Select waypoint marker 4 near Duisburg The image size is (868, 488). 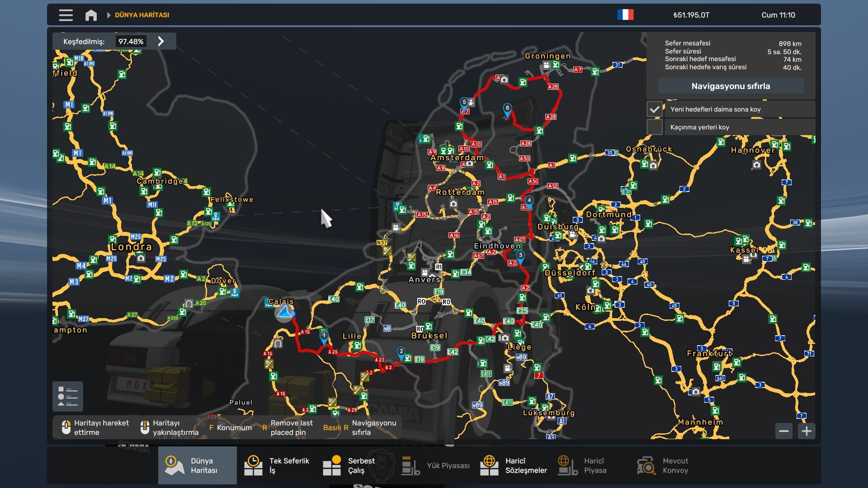(x=529, y=202)
